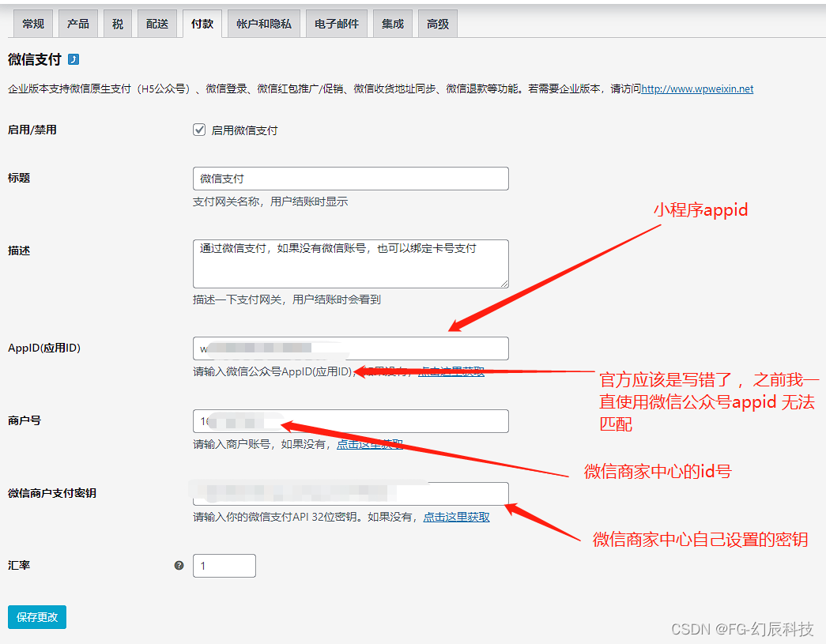Focus the 微信商户支付密钥 input field
This screenshot has width=826, height=644.
click(x=351, y=493)
